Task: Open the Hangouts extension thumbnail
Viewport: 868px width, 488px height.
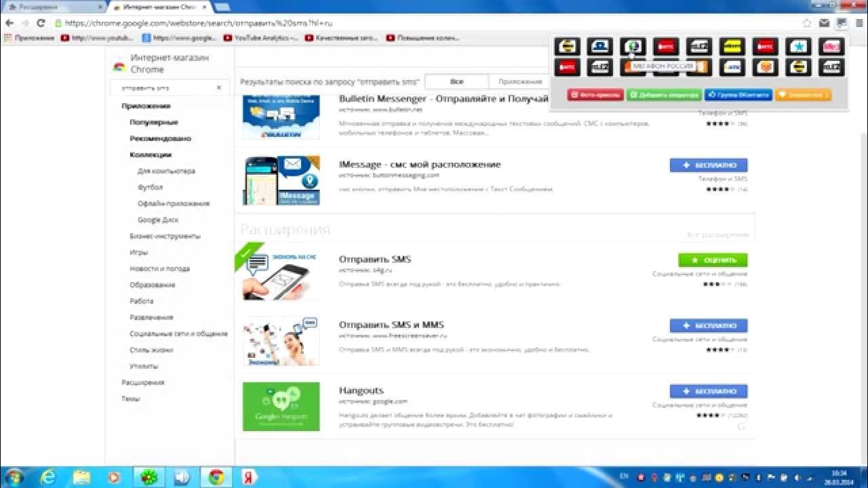Action: point(281,407)
